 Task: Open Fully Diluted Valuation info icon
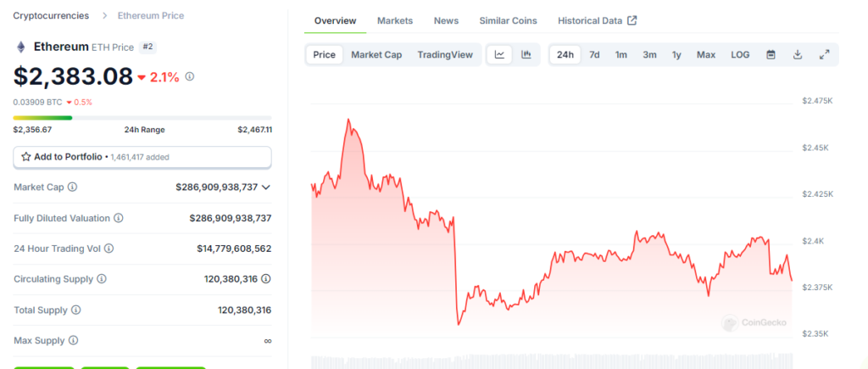coord(119,218)
